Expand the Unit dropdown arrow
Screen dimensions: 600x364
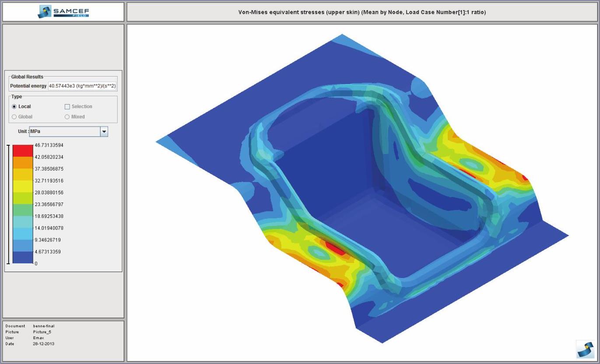[104, 132]
